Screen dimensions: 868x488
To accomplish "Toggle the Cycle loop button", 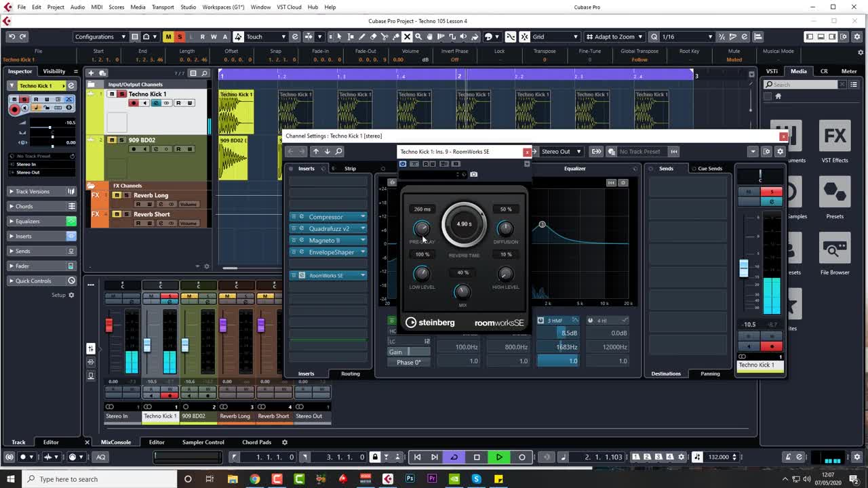I will coord(454,457).
